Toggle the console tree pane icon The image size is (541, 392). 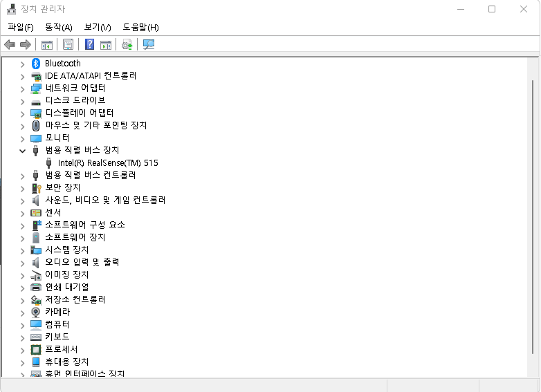click(47, 45)
